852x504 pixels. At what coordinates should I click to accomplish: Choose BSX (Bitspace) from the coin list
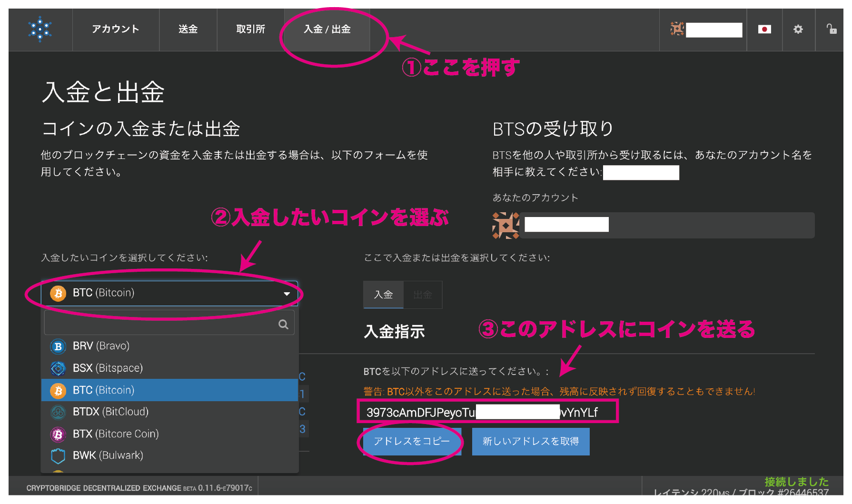tap(108, 368)
